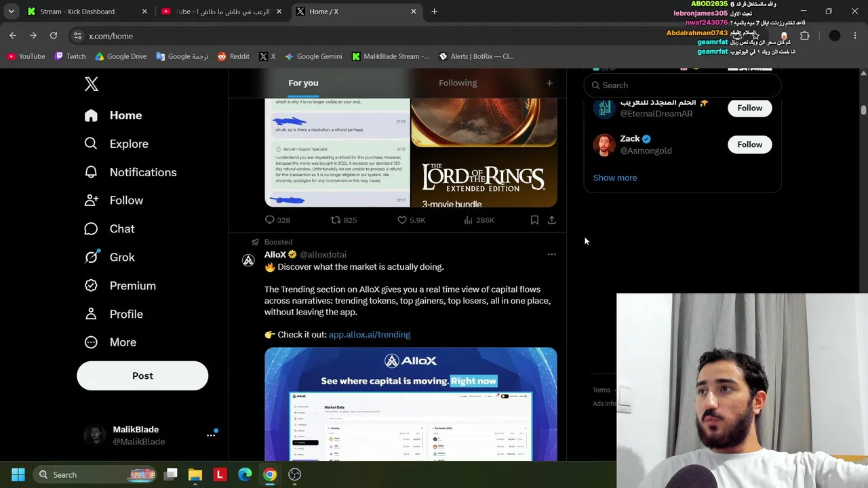868x488 pixels.
Task: Open the Twitch bookmark
Action: (71, 56)
